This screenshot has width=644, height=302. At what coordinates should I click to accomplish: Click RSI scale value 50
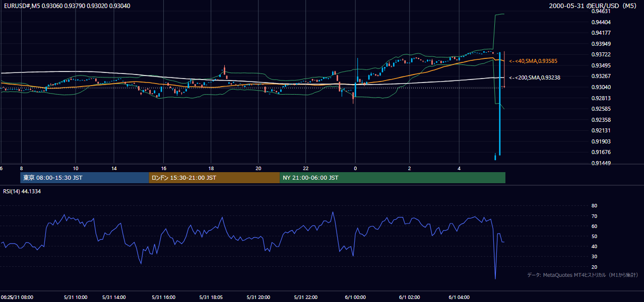click(594, 236)
